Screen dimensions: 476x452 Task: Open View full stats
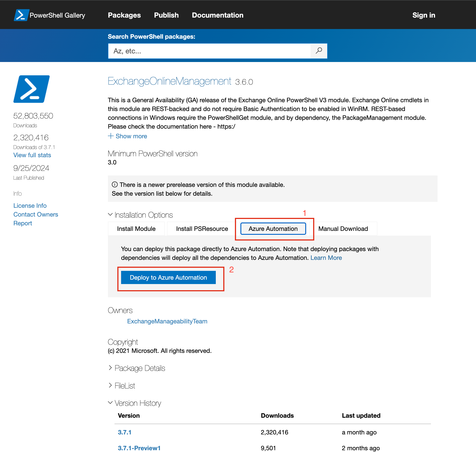click(32, 155)
